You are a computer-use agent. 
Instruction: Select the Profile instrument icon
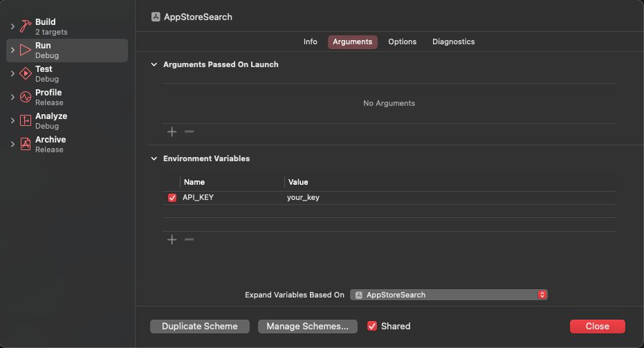(25, 97)
